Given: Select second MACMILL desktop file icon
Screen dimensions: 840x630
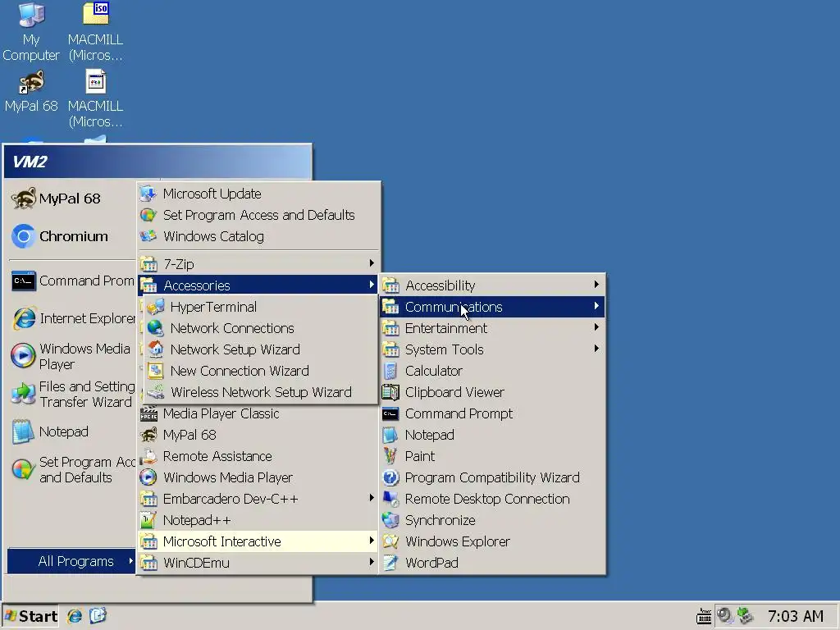Looking at the screenshot, I should tap(96, 82).
